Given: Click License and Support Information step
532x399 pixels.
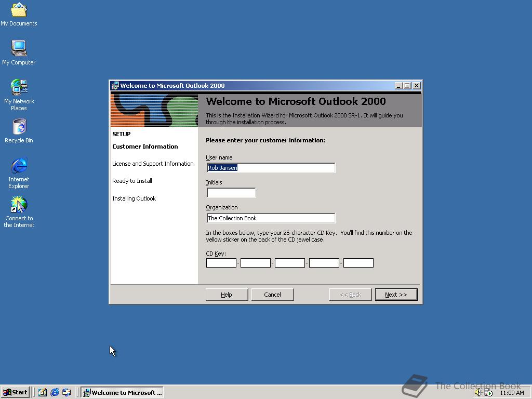Looking at the screenshot, I should pos(153,164).
